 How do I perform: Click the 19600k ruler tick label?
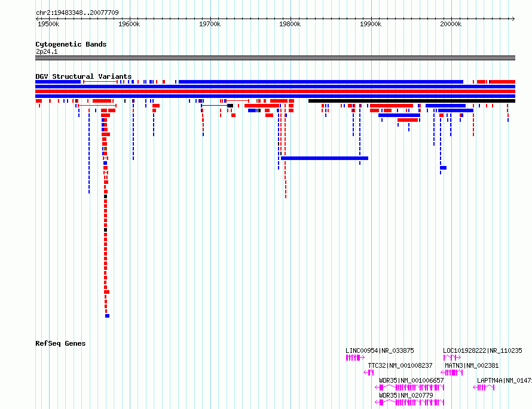(x=129, y=24)
